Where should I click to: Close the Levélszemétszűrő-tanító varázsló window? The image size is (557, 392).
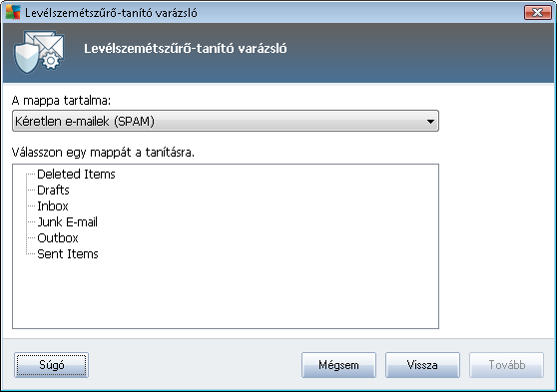537,13
